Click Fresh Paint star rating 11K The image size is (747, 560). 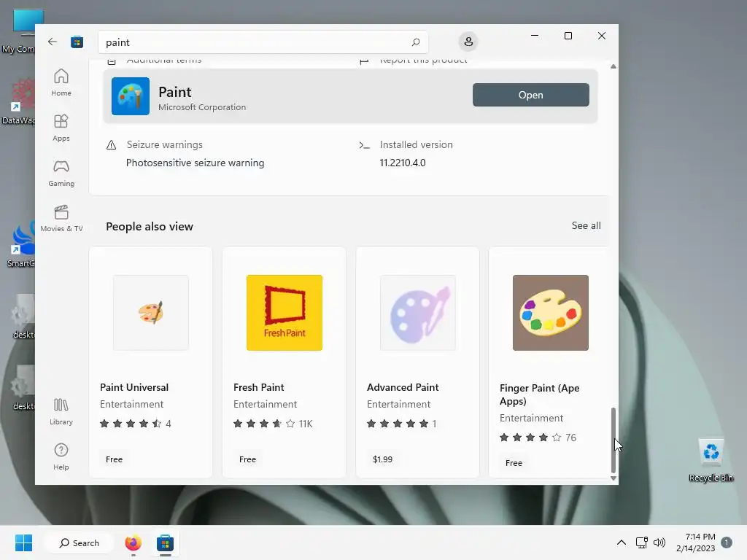tap(273, 424)
